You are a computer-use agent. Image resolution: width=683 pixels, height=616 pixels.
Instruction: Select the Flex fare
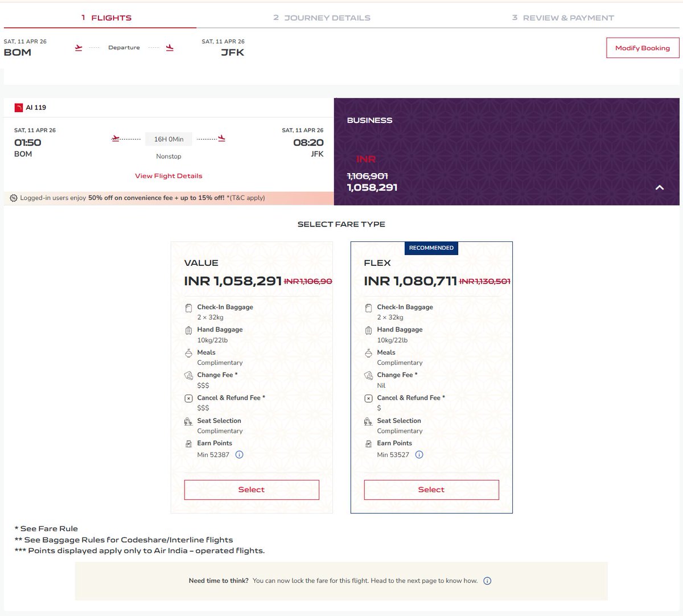[x=431, y=490]
